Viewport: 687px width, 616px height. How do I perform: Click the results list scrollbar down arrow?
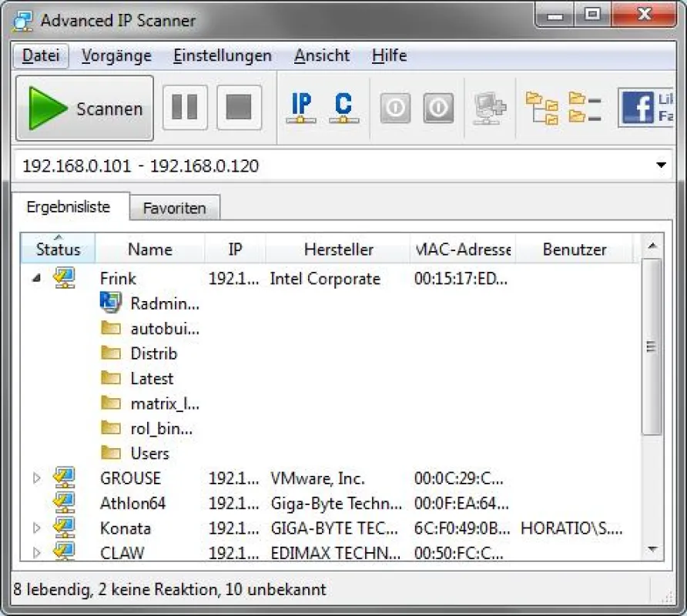coord(652,549)
